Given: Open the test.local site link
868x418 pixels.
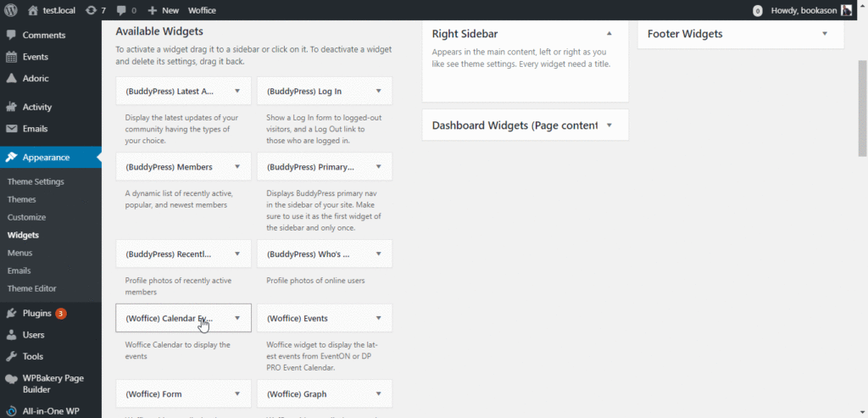Looking at the screenshot, I should pyautogui.click(x=58, y=10).
